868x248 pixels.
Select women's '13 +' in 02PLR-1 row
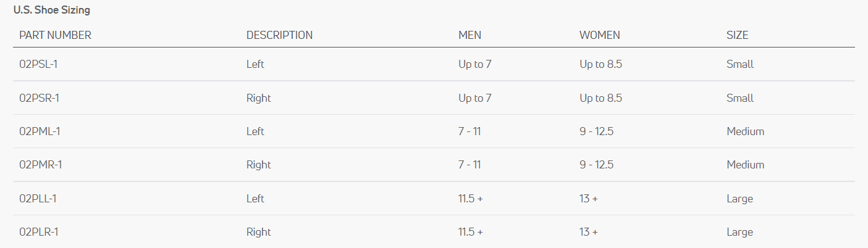588,232
